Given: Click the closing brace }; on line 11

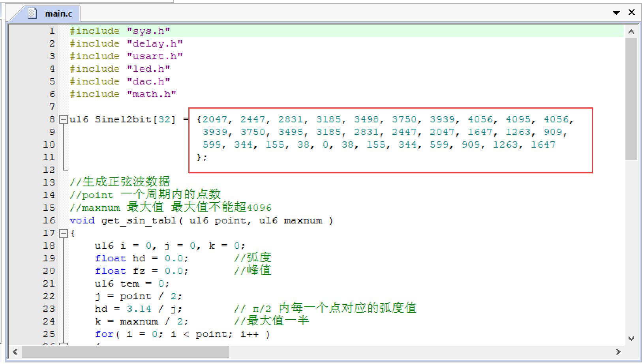Looking at the screenshot, I should tap(202, 157).
